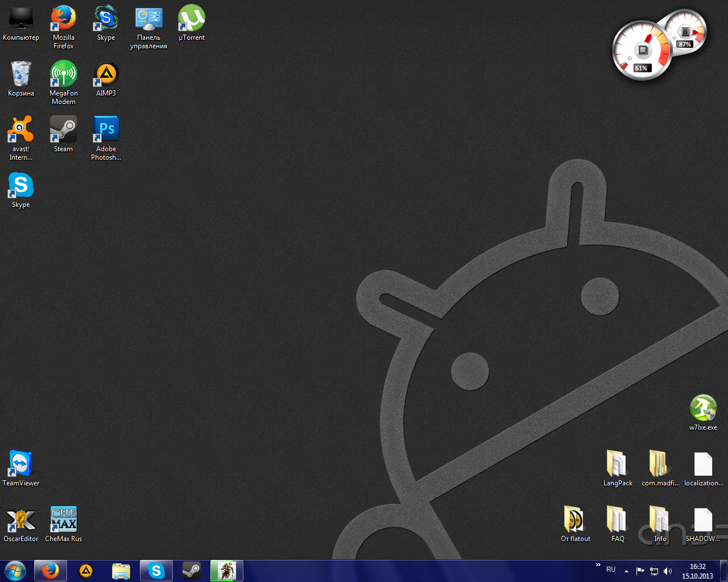The width and height of the screenshot is (728, 582).
Task: Select the TeamViewer desktop shortcut
Action: pyautogui.click(x=21, y=469)
